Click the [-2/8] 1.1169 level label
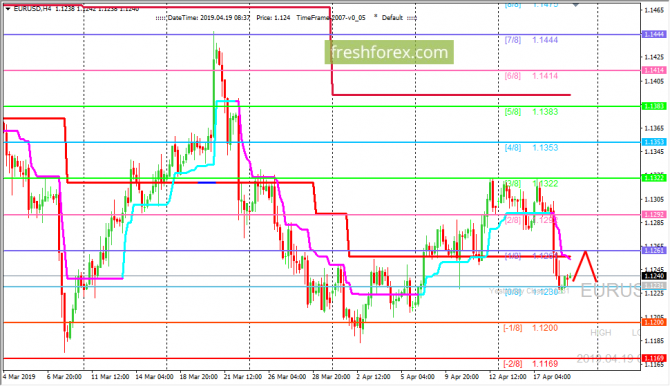The image size is (670, 386). pos(530,364)
